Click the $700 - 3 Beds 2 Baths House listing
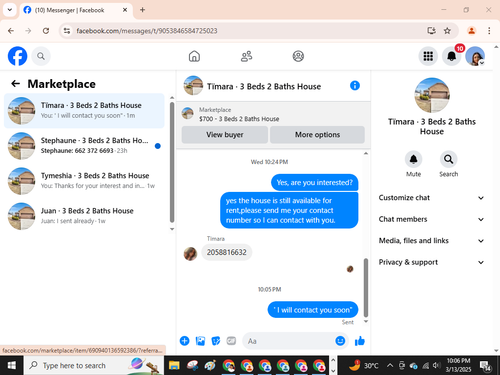The image size is (500, 375). point(239,119)
